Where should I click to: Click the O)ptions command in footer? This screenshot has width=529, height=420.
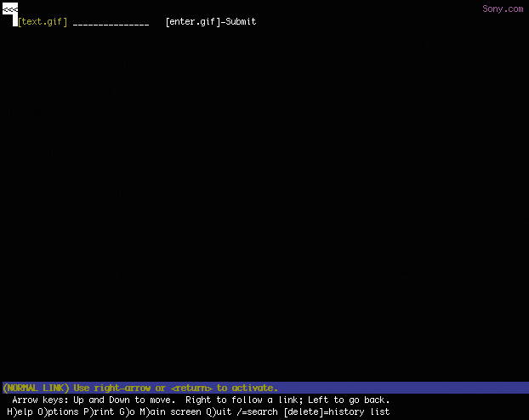tap(58, 411)
